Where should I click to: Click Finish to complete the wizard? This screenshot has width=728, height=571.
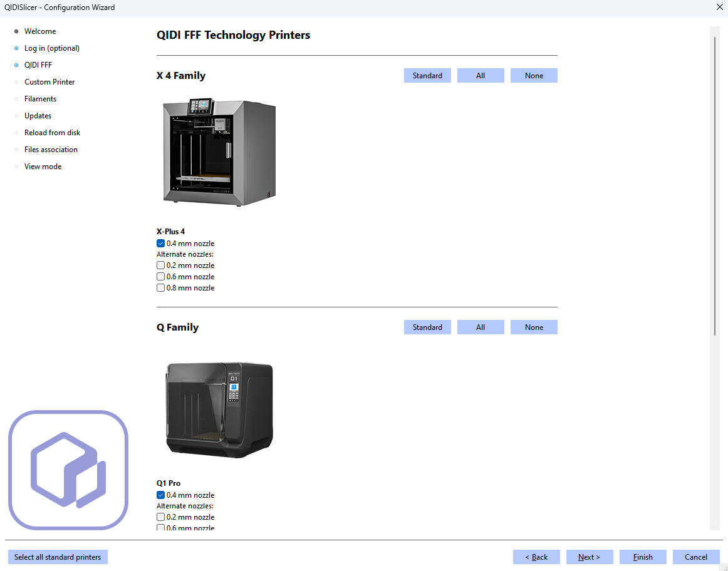642,557
